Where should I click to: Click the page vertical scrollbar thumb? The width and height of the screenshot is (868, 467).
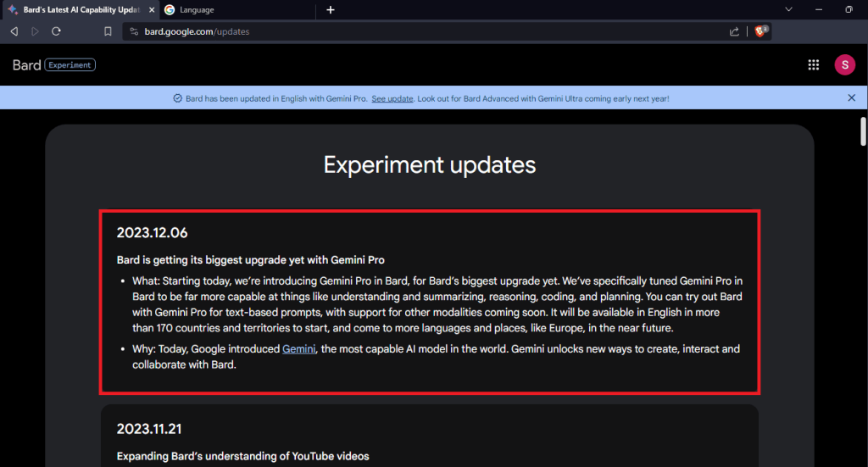coord(863,131)
